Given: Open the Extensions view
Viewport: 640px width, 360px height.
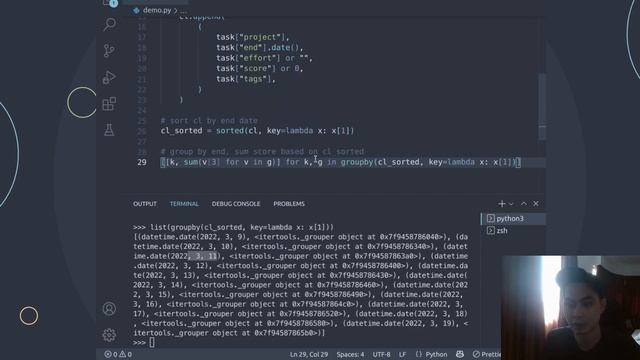Looking at the screenshot, I should click(109, 104).
